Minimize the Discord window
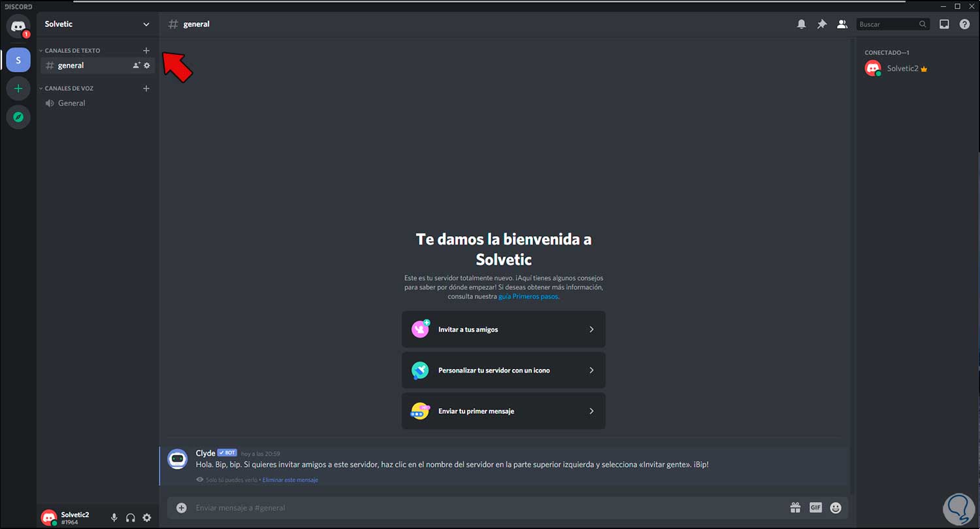980x529 pixels. tap(943, 6)
